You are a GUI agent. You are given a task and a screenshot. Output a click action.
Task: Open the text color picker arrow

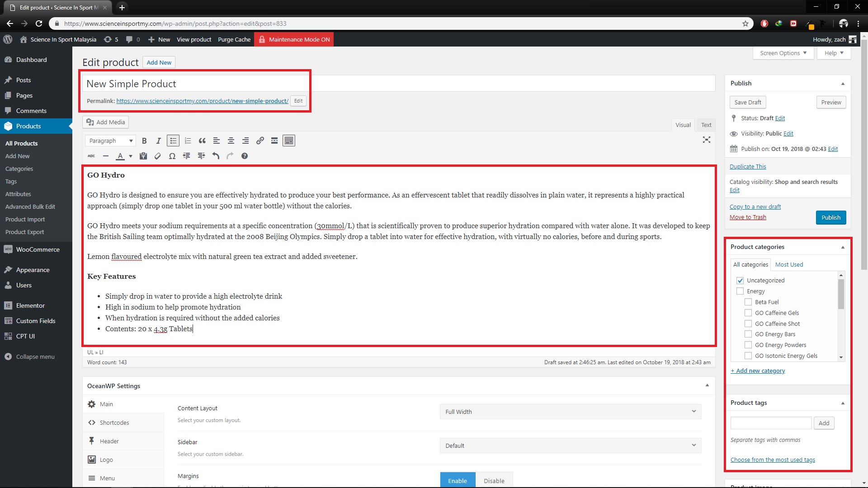click(x=131, y=156)
